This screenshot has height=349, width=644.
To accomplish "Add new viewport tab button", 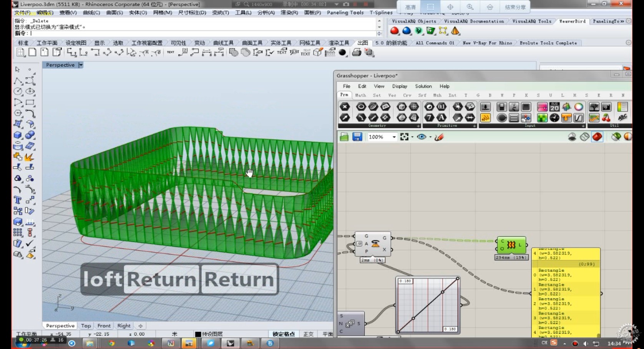I will (x=140, y=326).
